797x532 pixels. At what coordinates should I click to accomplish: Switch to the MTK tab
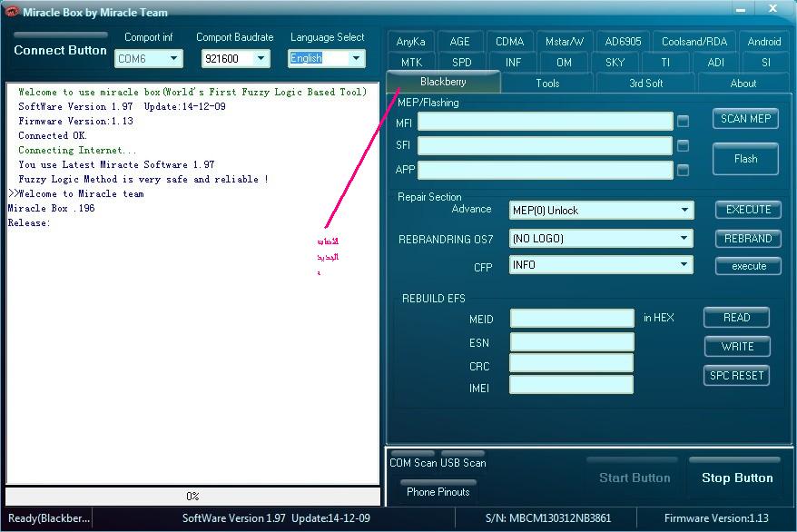click(412, 63)
